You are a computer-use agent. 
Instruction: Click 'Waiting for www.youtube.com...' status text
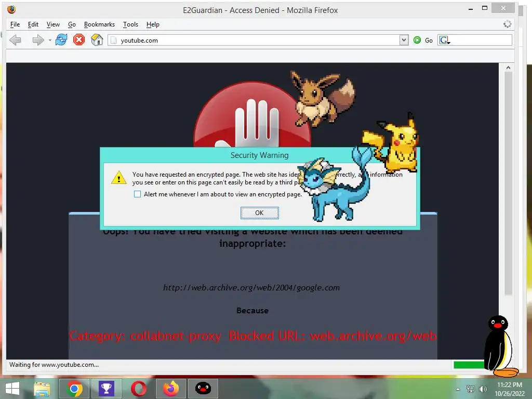54,365
